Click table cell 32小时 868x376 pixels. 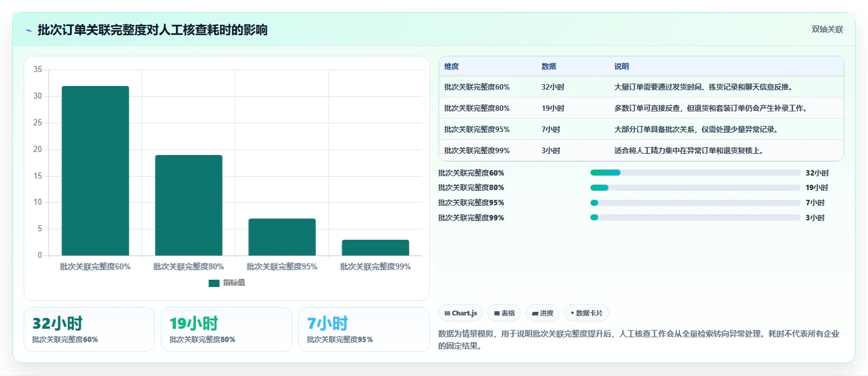[x=553, y=87]
